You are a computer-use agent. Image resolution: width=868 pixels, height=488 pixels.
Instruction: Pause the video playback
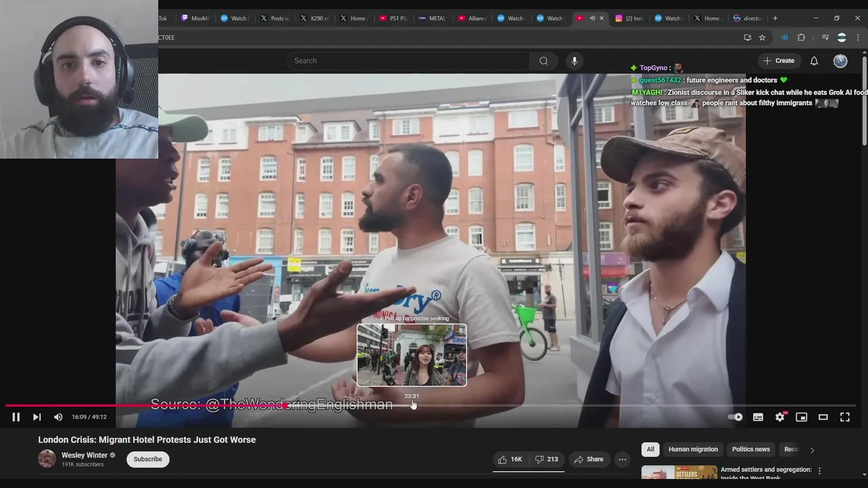tap(16, 417)
